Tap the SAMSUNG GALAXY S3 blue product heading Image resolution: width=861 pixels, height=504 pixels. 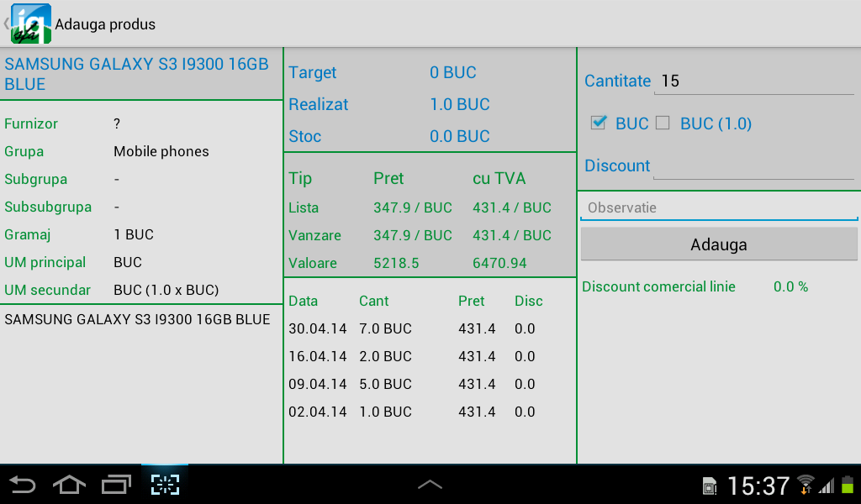(137, 74)
